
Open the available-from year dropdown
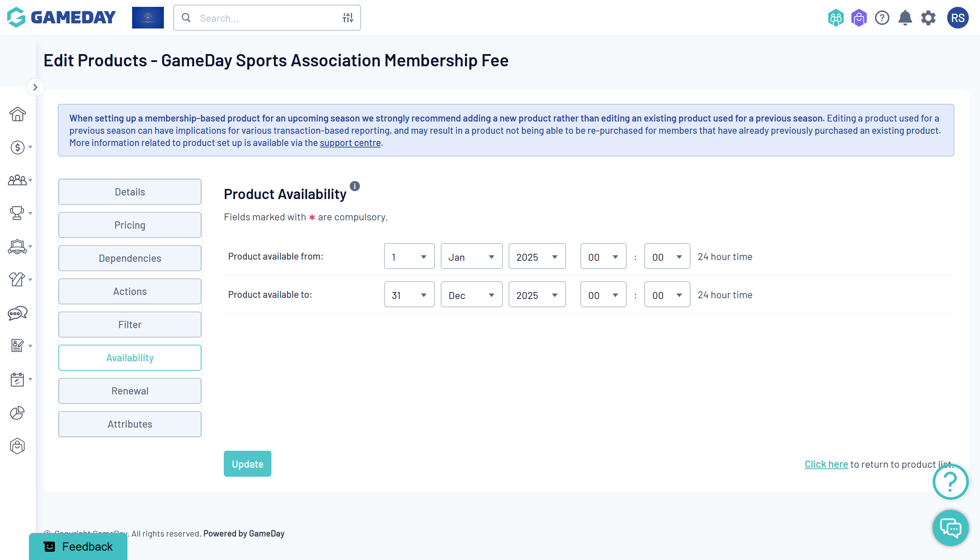(537, 256)
